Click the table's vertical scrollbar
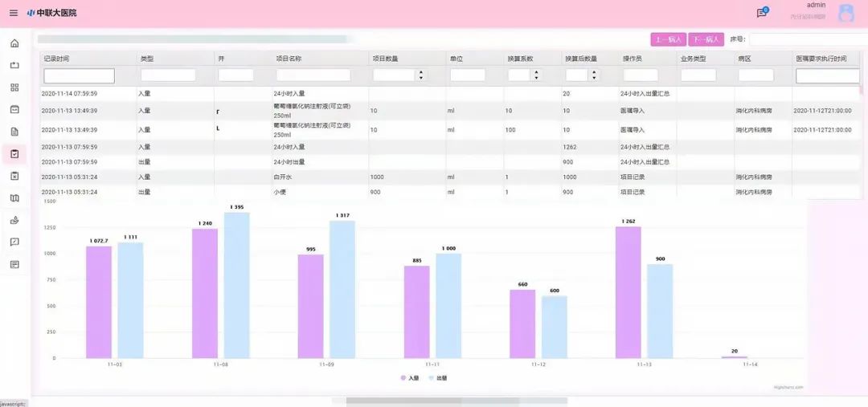The width and height of the screenshot is (868, 407). click(862, 90)
